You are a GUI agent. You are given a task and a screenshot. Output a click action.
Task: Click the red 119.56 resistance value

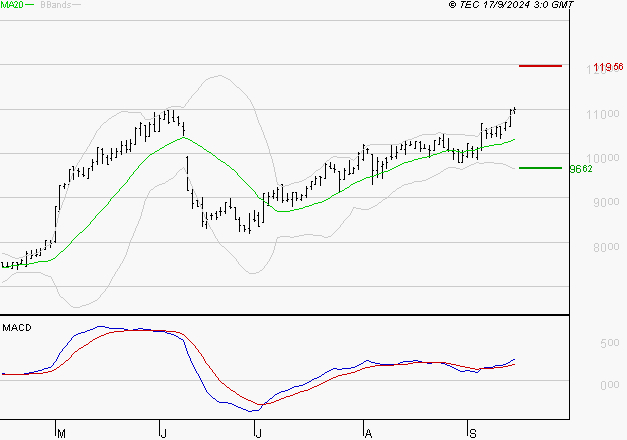point(608,67)
